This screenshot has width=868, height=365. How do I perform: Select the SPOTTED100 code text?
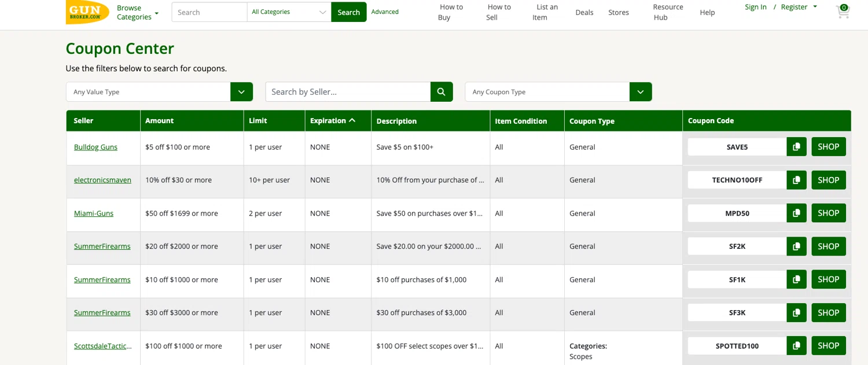click(x=737, y=346)
